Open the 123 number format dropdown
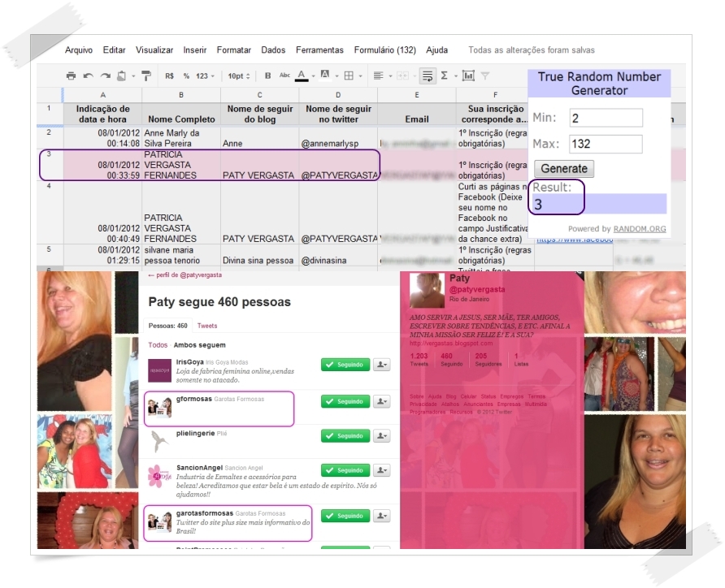The width and height of the screenshot is (725, 588). [x=205, y=76]
